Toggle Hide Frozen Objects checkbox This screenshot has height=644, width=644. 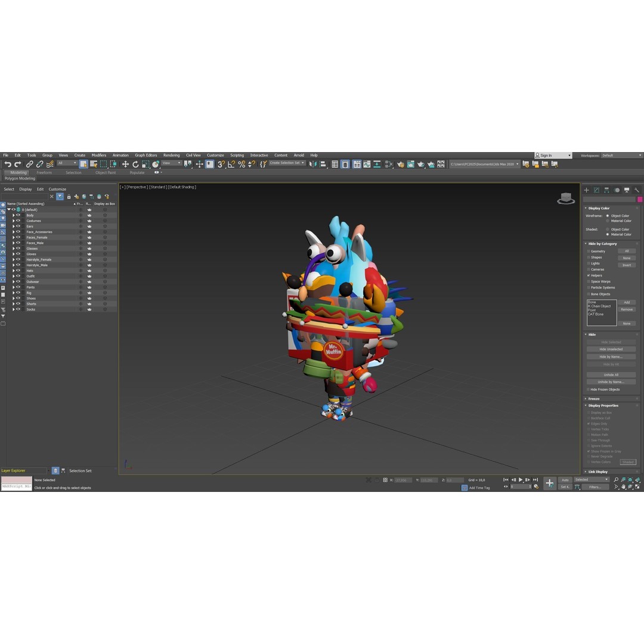[589, 389]
